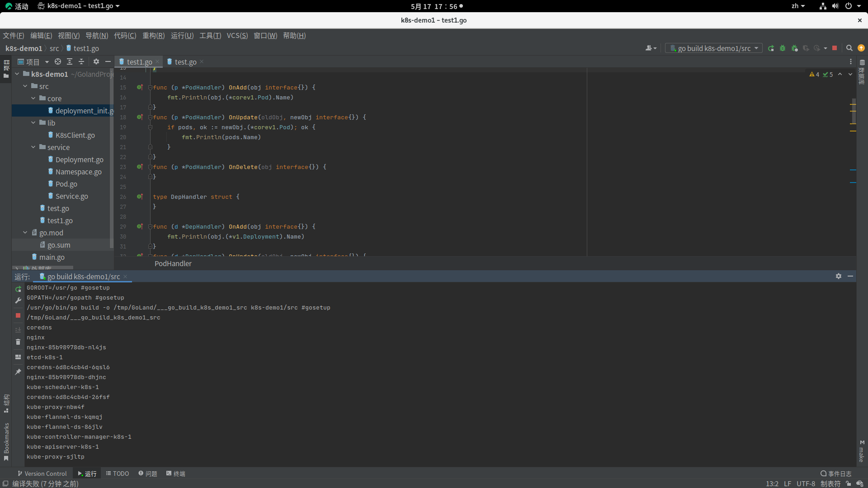The height and width of the screenshot is (488, 868).
Task: Click gutter marker beside DepHandler struct line
Action: pos(140,197)
